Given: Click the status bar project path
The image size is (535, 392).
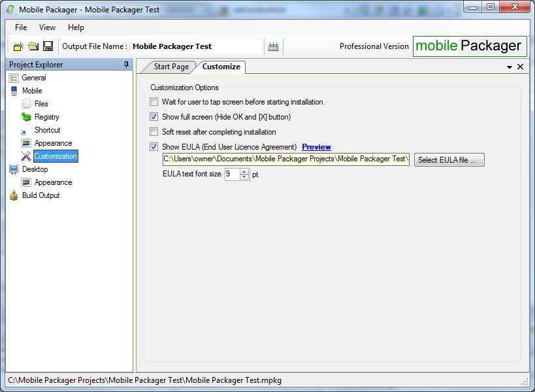Looking at the screenshot, I should (x=144, y=380).
